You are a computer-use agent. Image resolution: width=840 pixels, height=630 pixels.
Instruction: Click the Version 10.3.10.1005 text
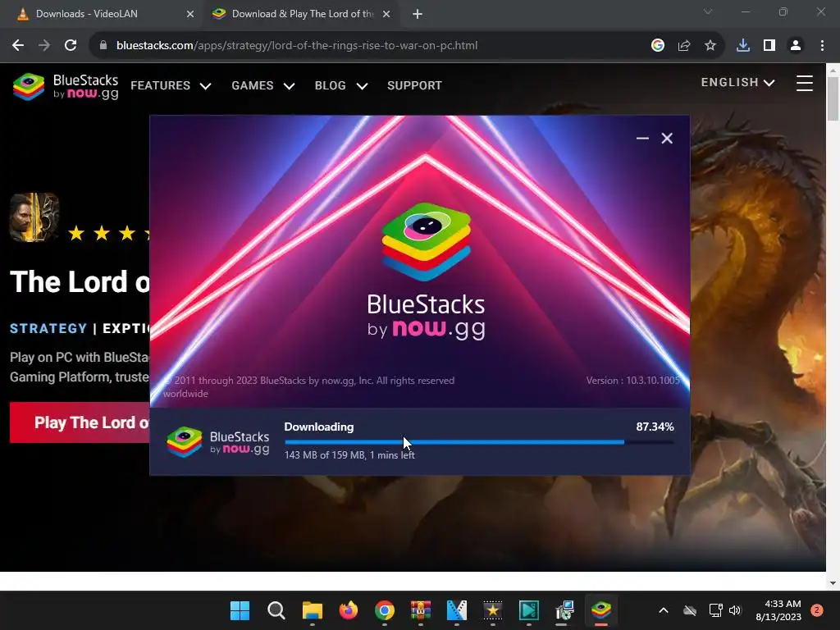(632, 381)
